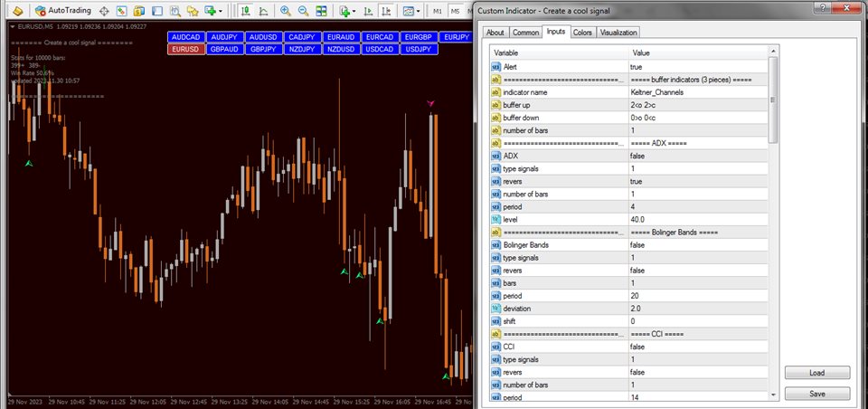Select the M1 timeframe

(438, 11)
